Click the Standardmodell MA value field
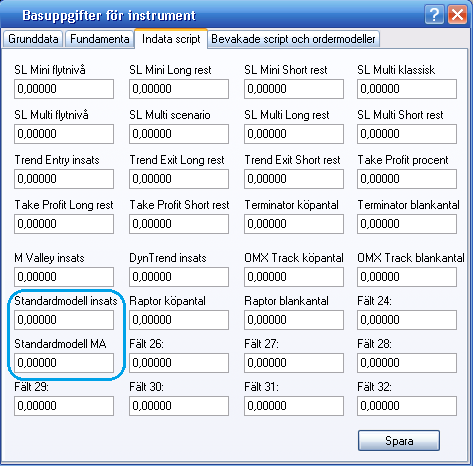 coord(64,363)
